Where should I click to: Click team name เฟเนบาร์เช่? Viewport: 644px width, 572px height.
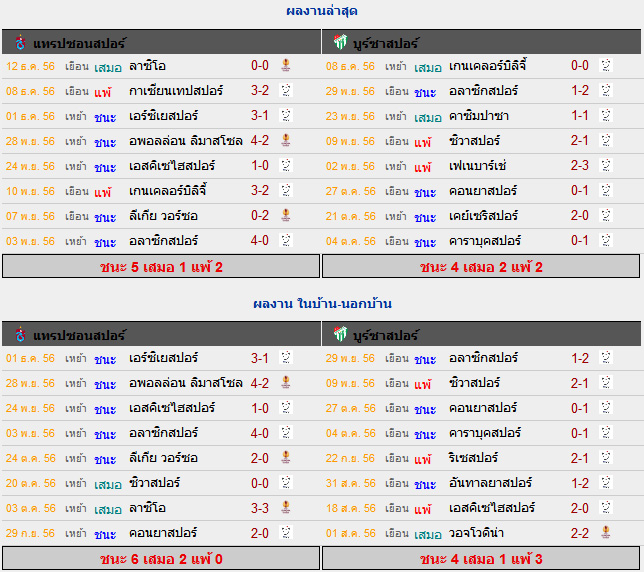point(477,165)
